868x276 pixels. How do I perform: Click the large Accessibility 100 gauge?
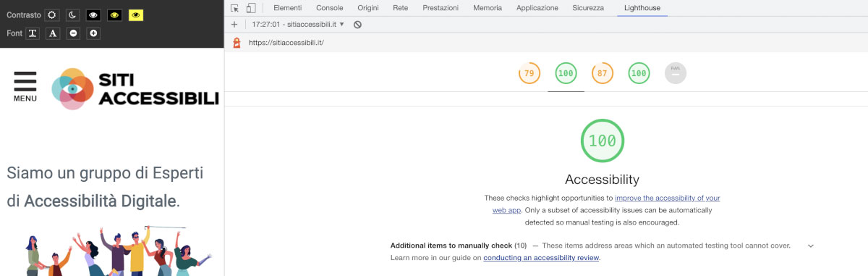tap(602, 141)
